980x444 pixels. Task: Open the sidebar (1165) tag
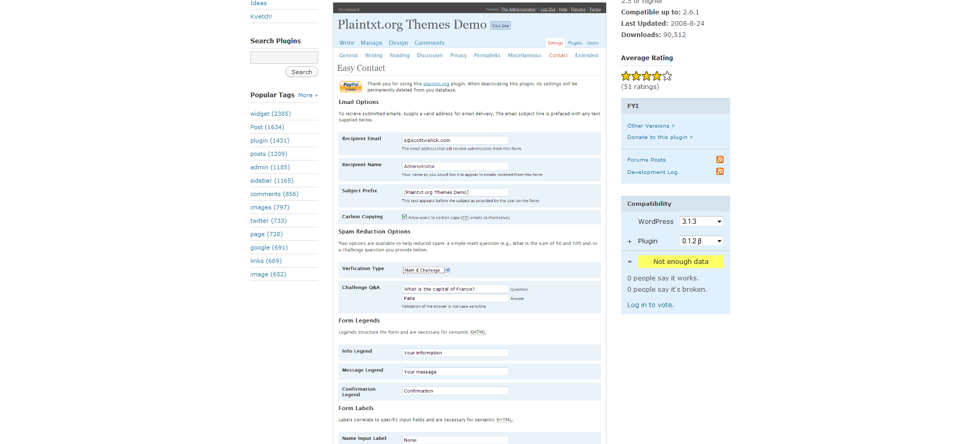tap(272, 181)
